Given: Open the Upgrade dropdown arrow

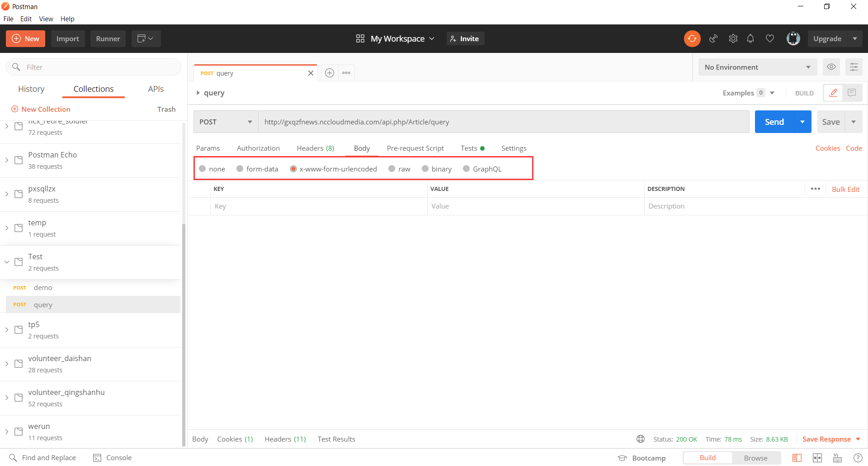Looking at the screenshot, I should pos(854,38).
